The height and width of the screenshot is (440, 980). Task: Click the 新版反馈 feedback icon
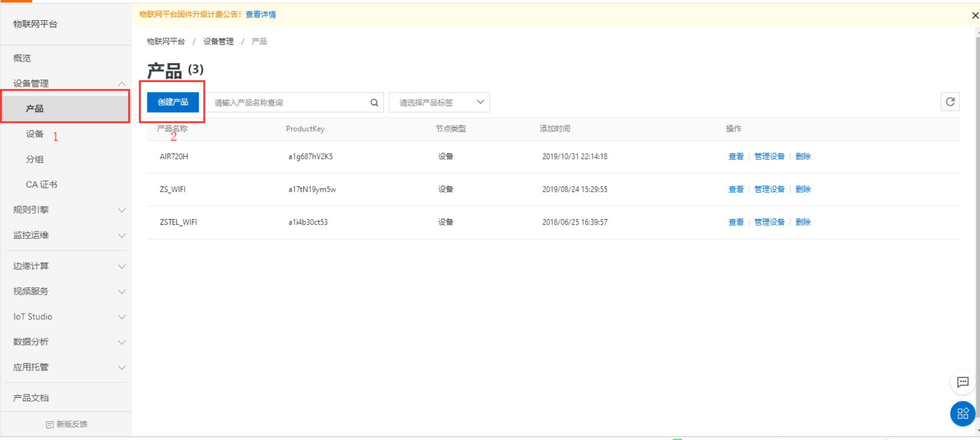tap(49, 424)
